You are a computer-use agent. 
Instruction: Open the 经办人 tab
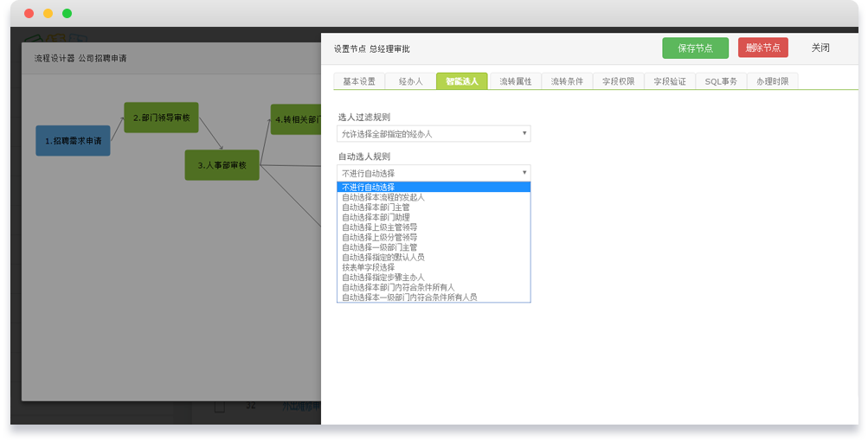click(410, 81)
